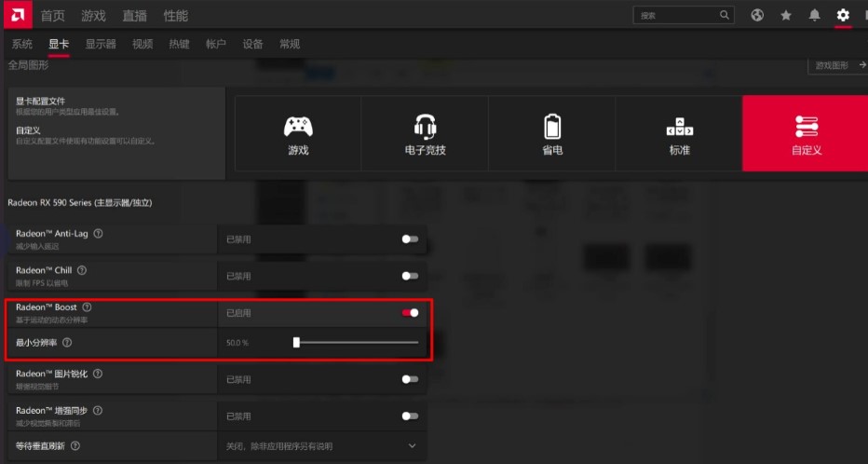The height and width of the screenshot is (464, 868).
Task: Select the 自定义 custom profile tile
Action: (x=806, y=133)
